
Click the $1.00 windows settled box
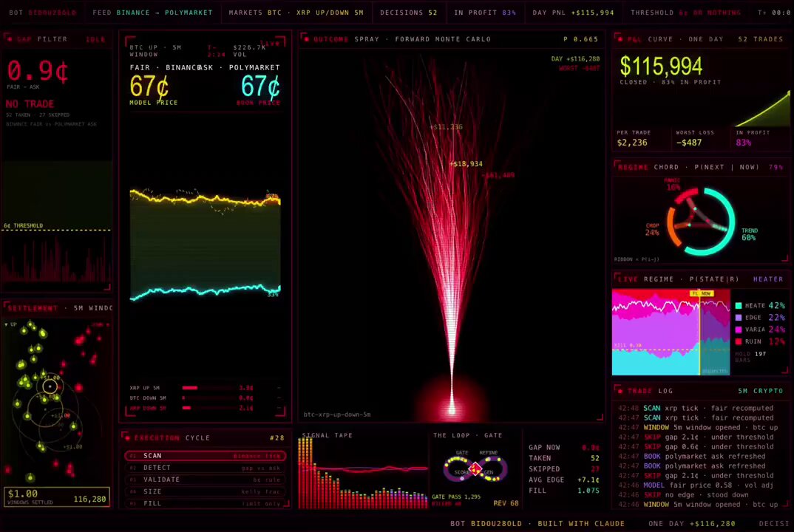[x=57, y=497]
